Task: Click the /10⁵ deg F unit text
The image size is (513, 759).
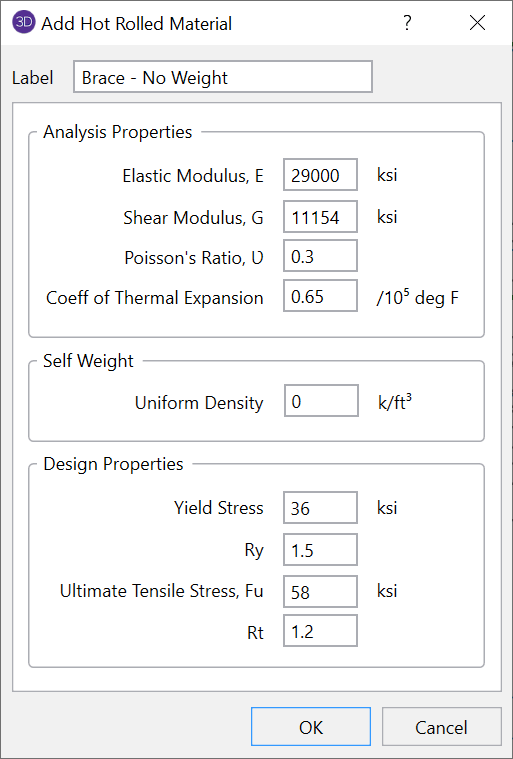Action: (418, 297)
